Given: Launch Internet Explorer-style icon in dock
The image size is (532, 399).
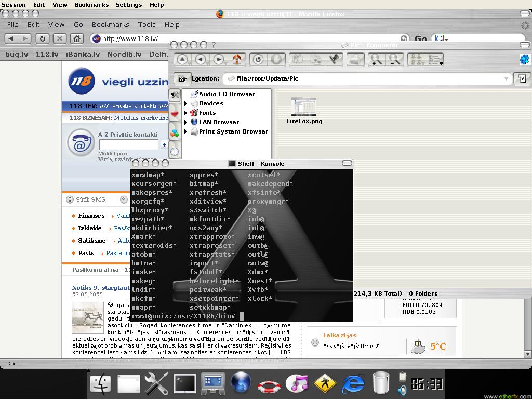Looking at the screenshot, I should coord(353,384).
